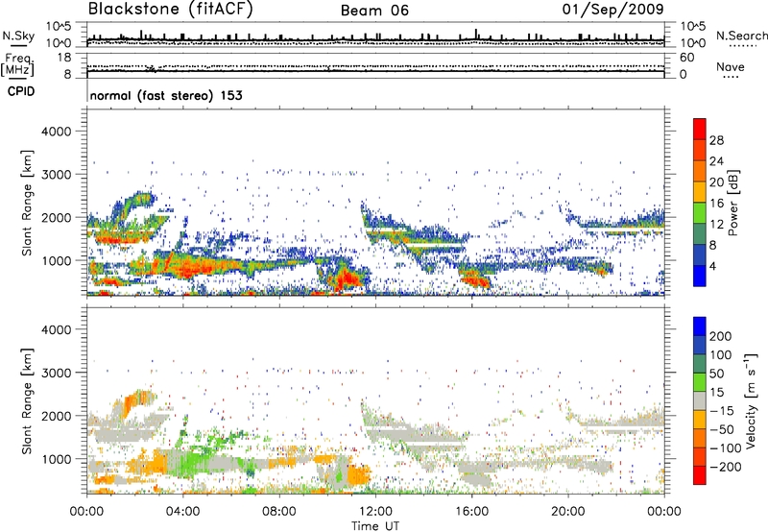Viewport: 768px width, 532px height.
Task: Click the 'CPID' label
Action: (21, 91)
